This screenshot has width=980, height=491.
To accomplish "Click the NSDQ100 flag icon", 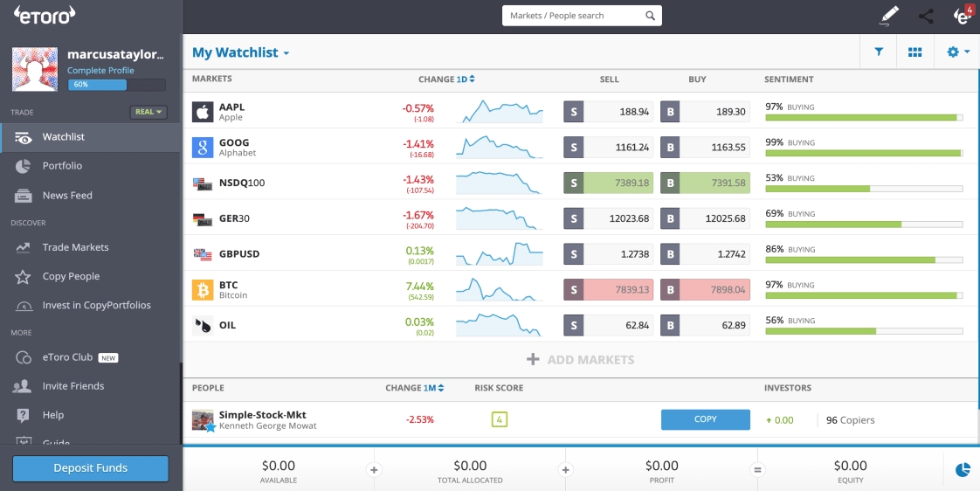I will (203, 183).
